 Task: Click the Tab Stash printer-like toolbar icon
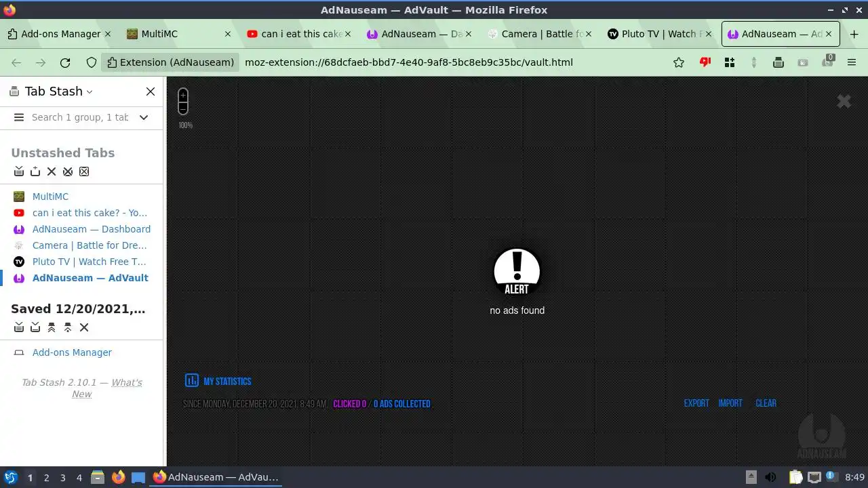point(778,62)
